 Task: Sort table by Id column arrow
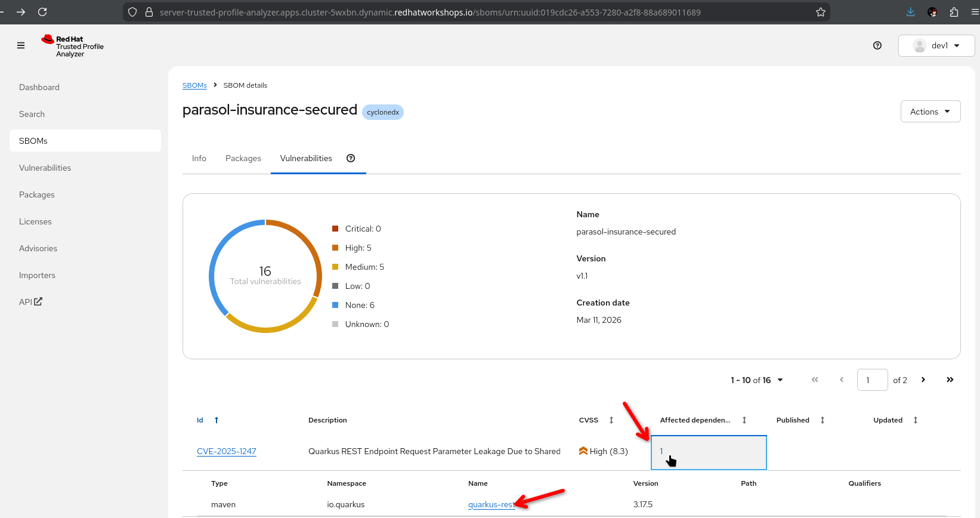pyautogui.click(x=217, y=420)
